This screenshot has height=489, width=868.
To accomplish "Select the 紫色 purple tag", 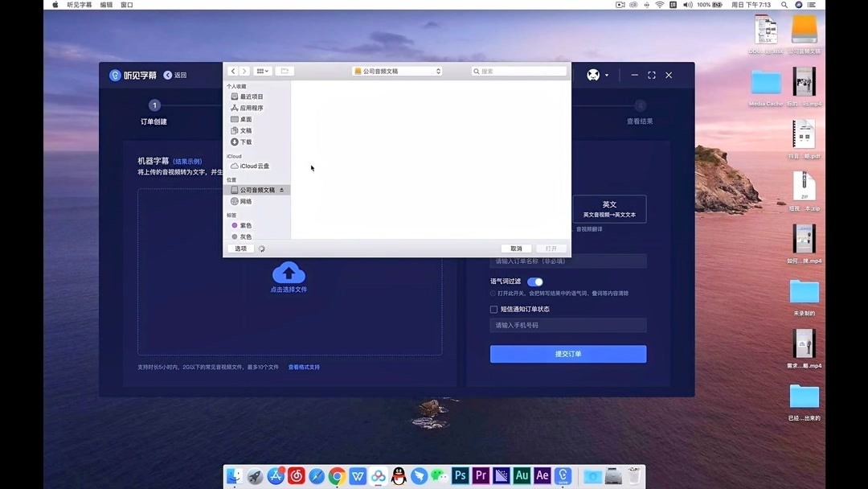I will (241, 225).
